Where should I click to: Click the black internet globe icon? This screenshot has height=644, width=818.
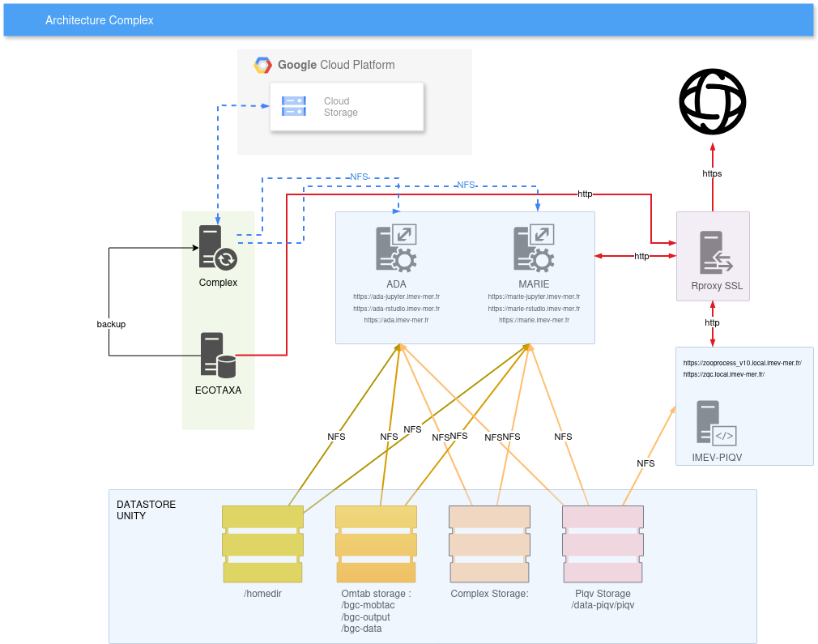pyautogui.click(x=712, y=102)
